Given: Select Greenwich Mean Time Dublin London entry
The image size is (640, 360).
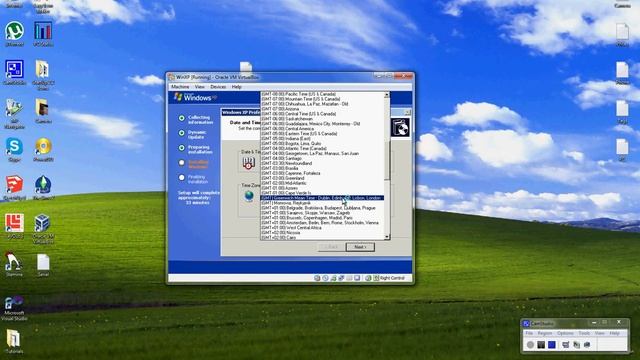Looking at the screenshot, I should [322, 198].
